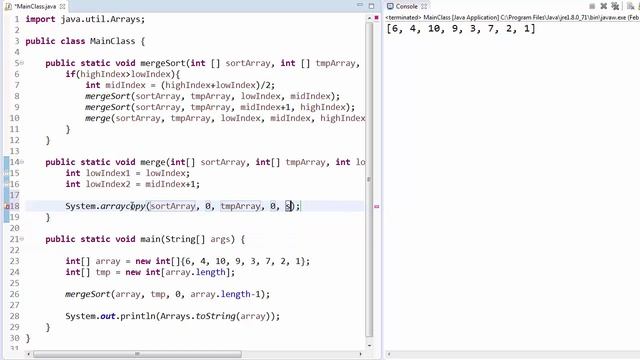
Task: Minimize the editor area
Action: click(360, 5)
